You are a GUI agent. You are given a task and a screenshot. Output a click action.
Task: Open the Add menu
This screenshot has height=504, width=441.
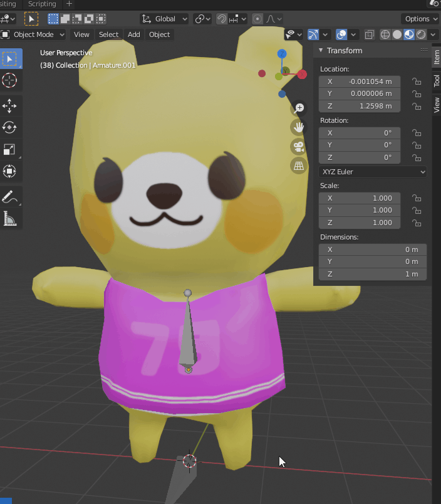pos(134,34)
